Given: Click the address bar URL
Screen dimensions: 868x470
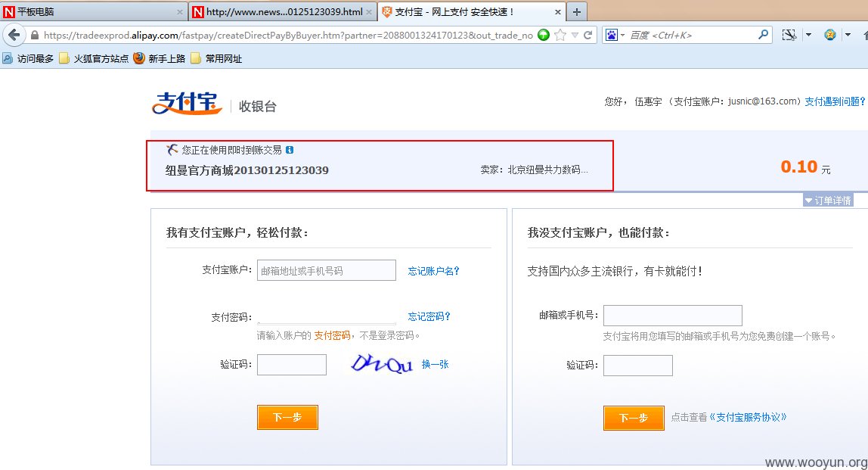Looking at the screenshot, I should 288,35.
